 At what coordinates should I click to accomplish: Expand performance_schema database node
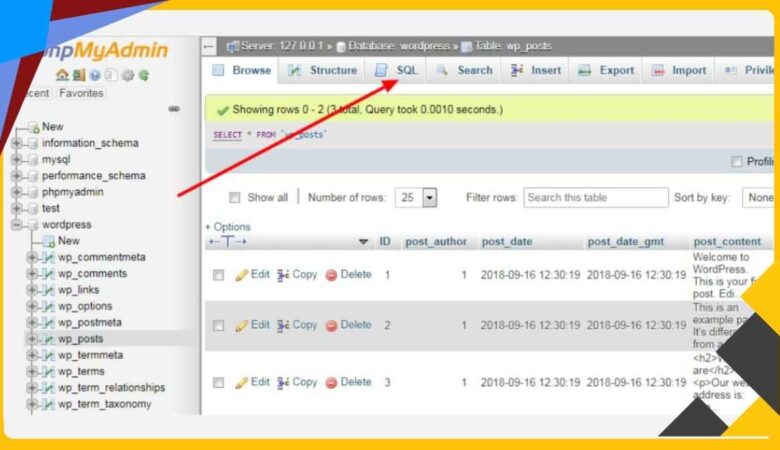point(16,176)
